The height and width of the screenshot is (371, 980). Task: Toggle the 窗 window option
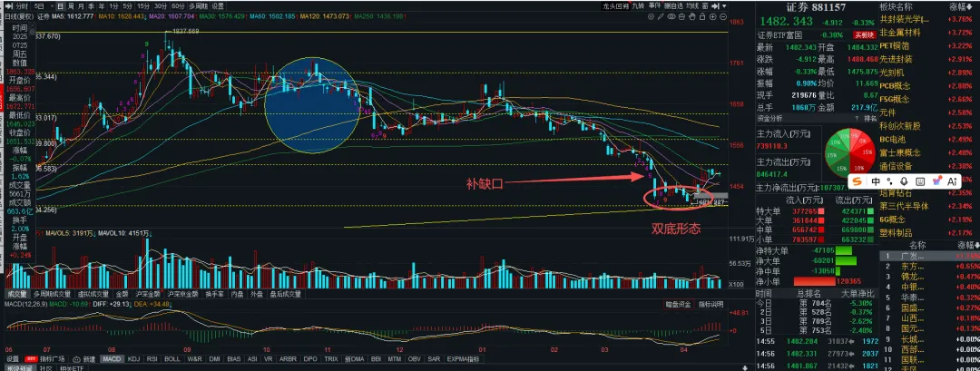(705, 6)
